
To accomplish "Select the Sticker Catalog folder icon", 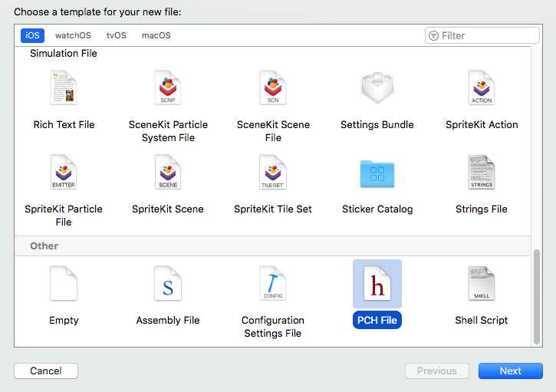I will point(377,174).
